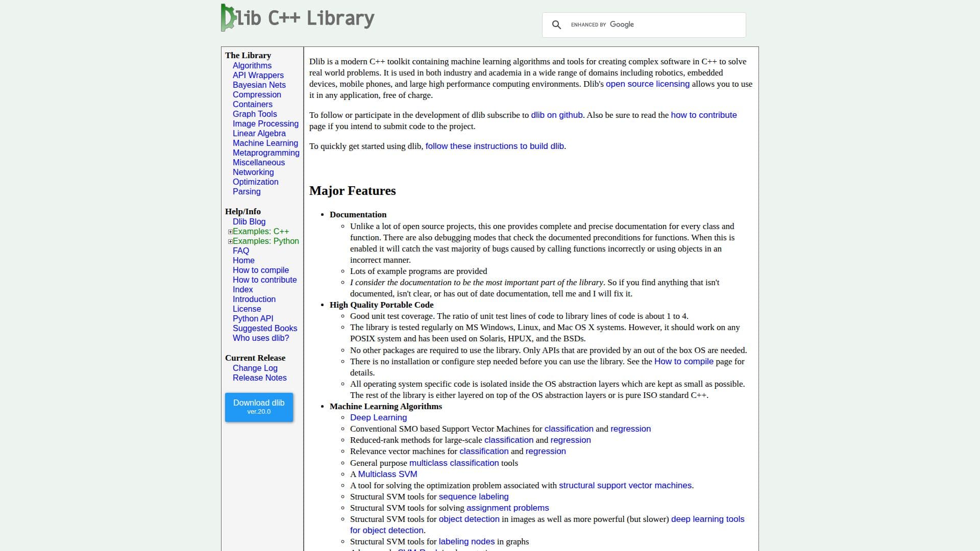Open classification link for SMO Support Vector Machines

(x=569, y=429)
